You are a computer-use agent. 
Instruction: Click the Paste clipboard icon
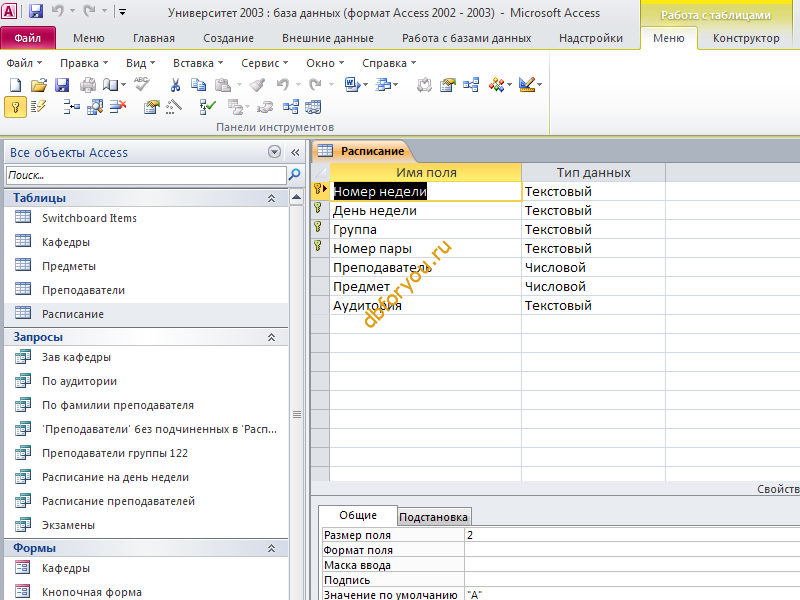222,85
